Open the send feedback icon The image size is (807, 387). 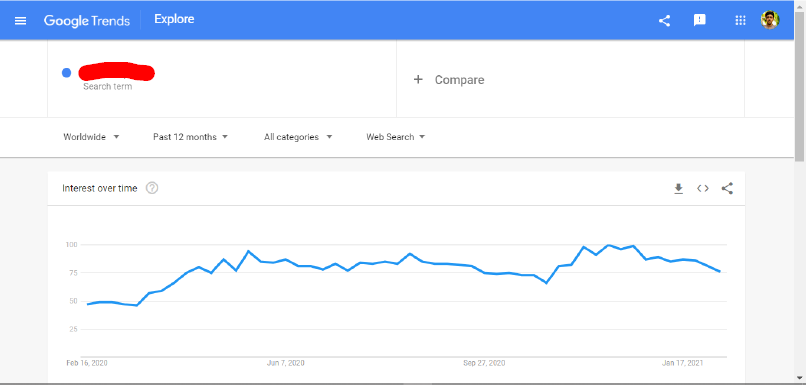click(699, 21)
